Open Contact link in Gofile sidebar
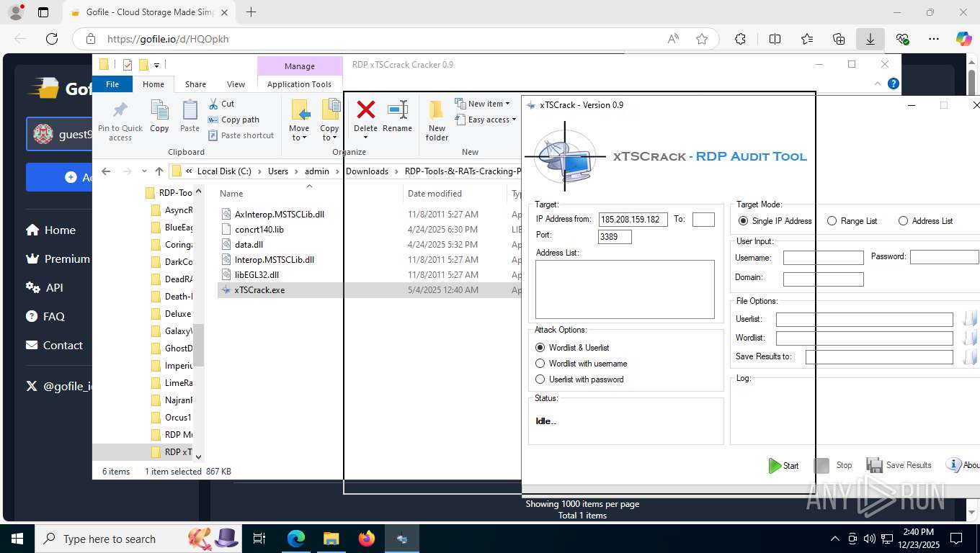This screenshot has height=553, width=980. click(54, 346)
